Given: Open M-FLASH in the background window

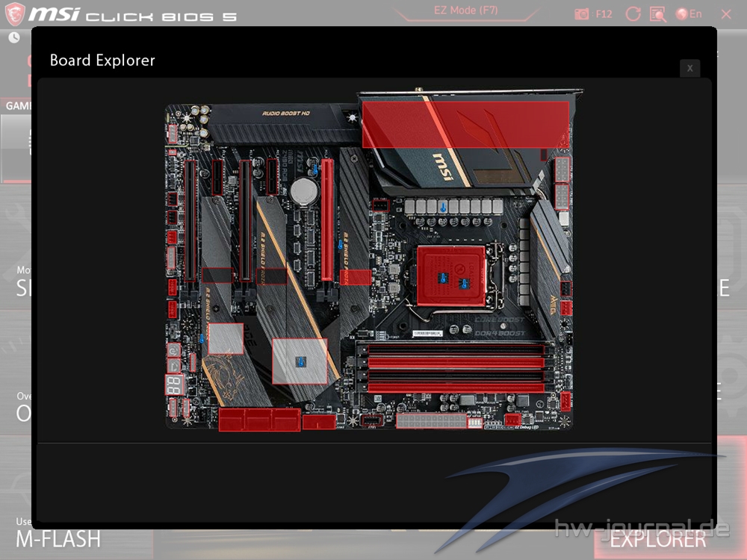Looking at the screenshot, I should pos(58,539).
